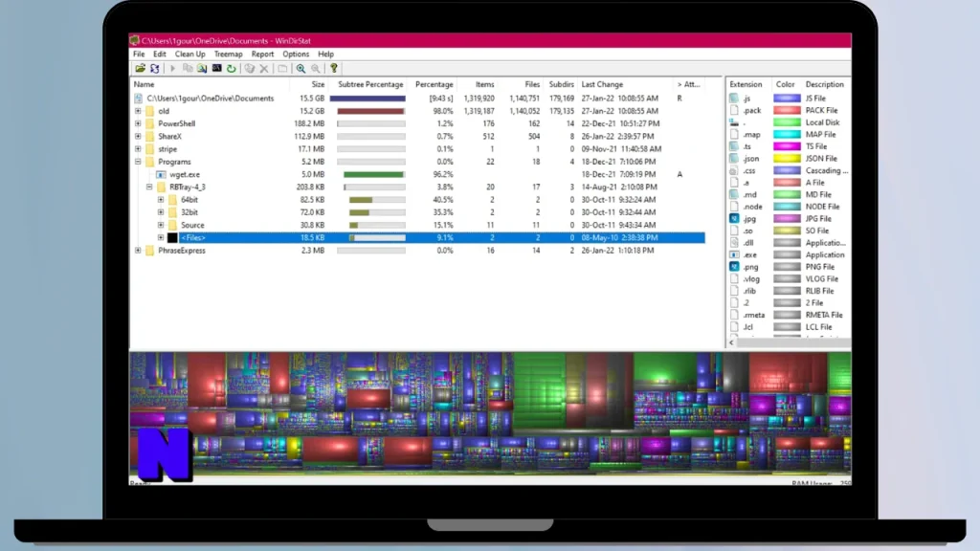Click the Open Item play-arrow icon
The height and width of the screenshot is (551, 980).
[x=172, y=69]
